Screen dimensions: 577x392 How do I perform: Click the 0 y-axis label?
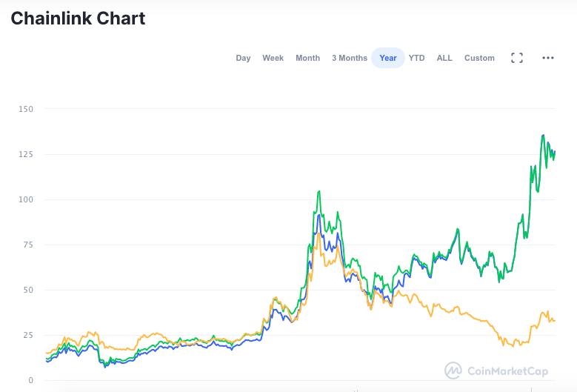30,380
